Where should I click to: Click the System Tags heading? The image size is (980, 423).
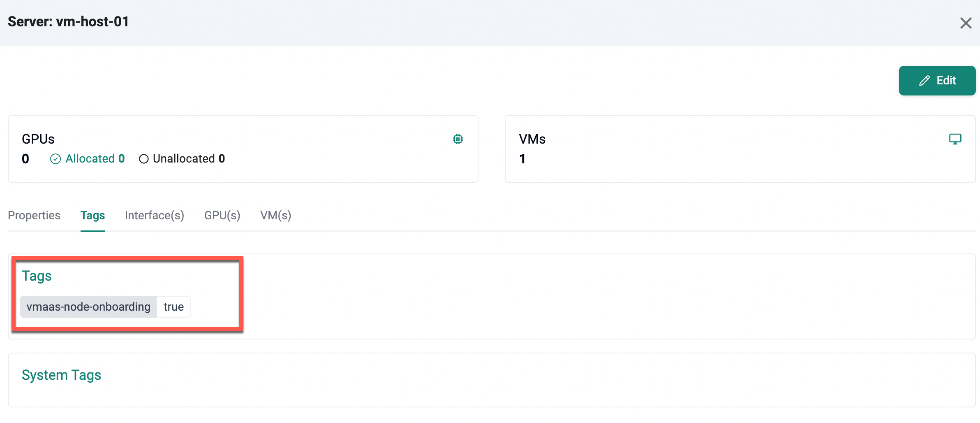tap(61, 375)
